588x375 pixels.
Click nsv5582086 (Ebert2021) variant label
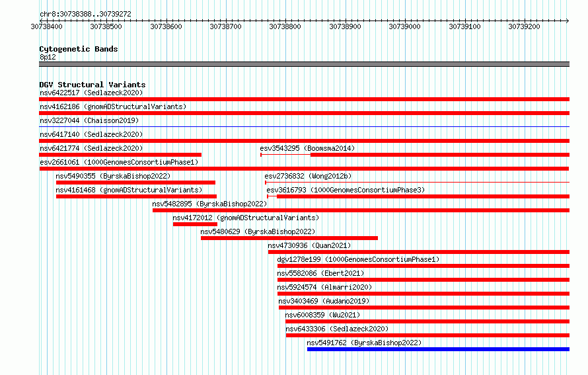(320, 273)
